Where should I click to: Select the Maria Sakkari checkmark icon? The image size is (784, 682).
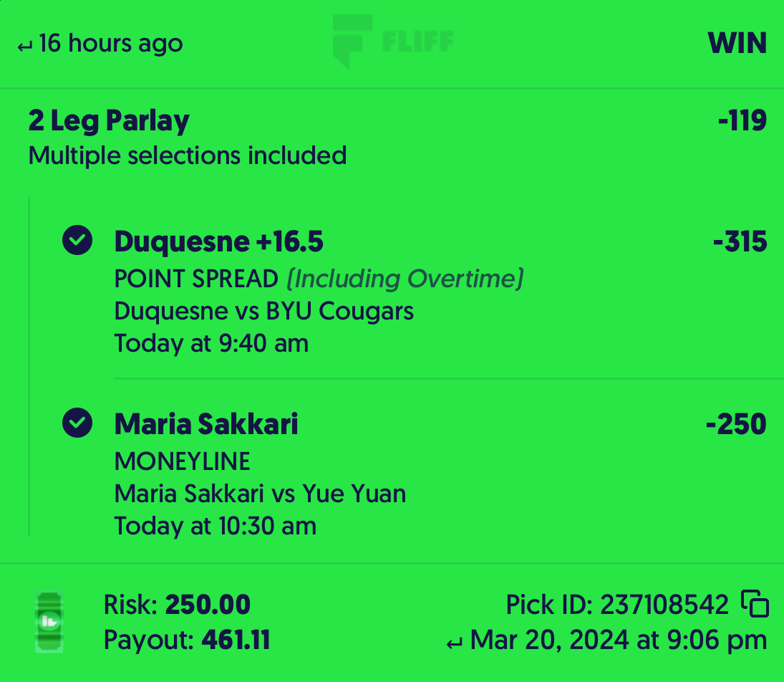coord(77,423)
